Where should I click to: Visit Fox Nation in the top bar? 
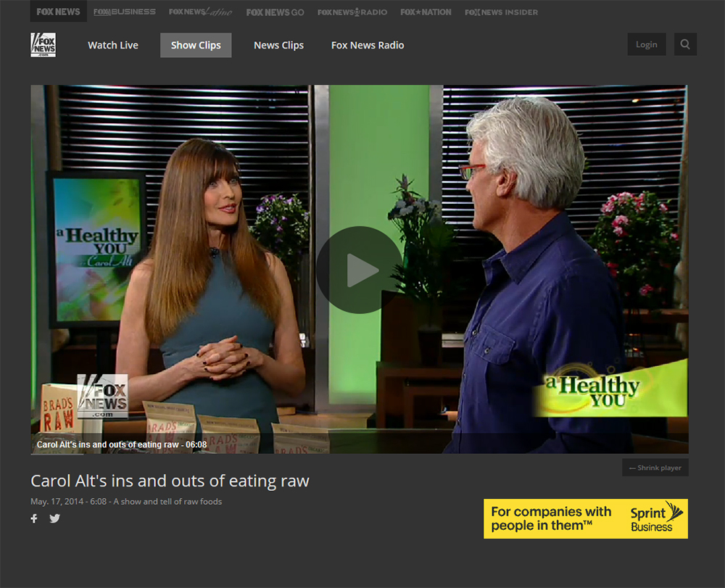(426, 12)
